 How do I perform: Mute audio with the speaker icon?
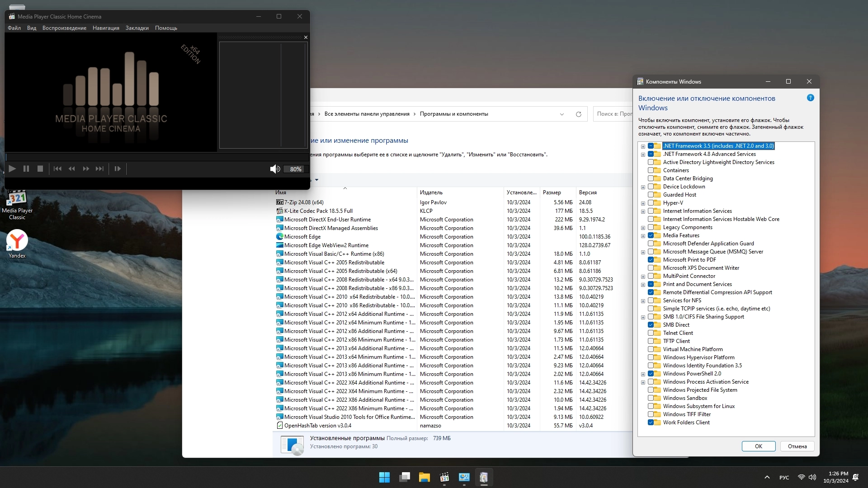click(x=274, y=169)
